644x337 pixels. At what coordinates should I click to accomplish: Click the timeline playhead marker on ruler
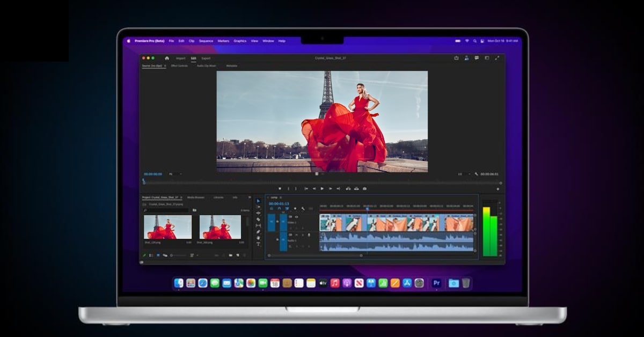coord(367,208)
